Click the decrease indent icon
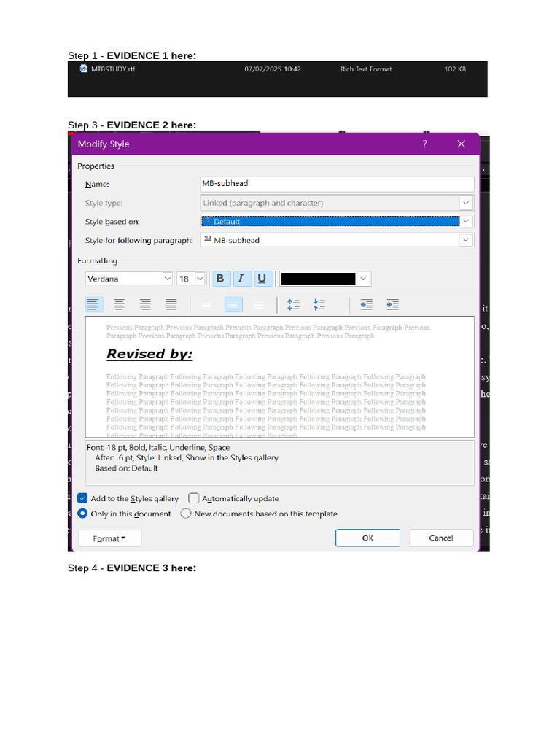 [367, 304]
